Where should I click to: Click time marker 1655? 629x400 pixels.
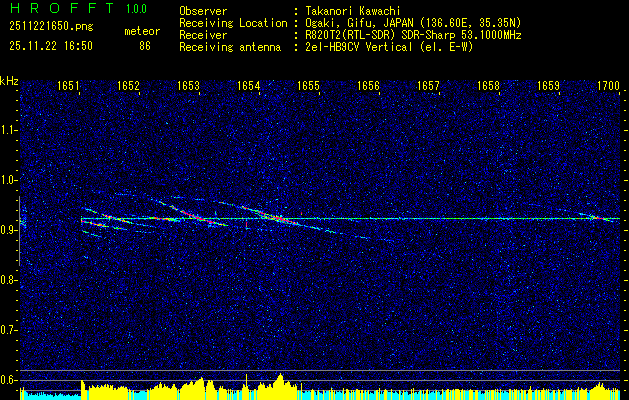308,86
